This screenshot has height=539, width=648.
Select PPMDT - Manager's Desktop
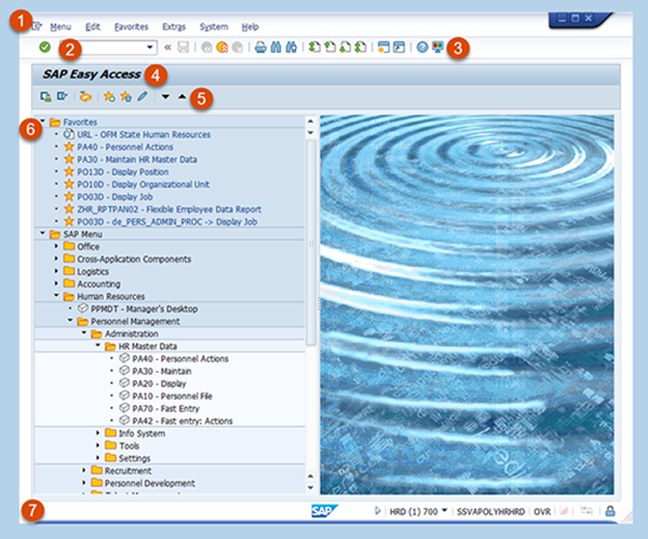click(x=144, y=309)
